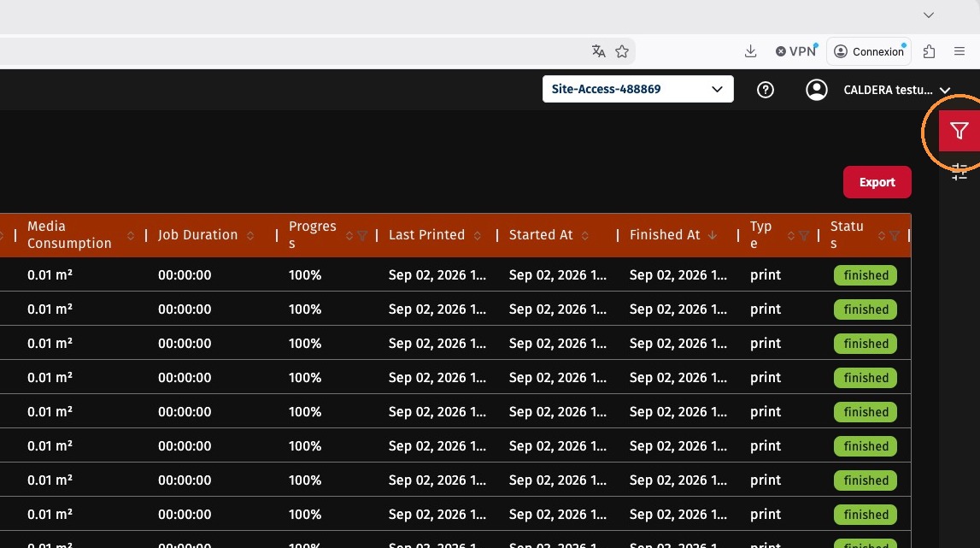Screen dimensions: 980x548
Task: Toggle Finished At descending sort arrow
Action: coord(713,235)
